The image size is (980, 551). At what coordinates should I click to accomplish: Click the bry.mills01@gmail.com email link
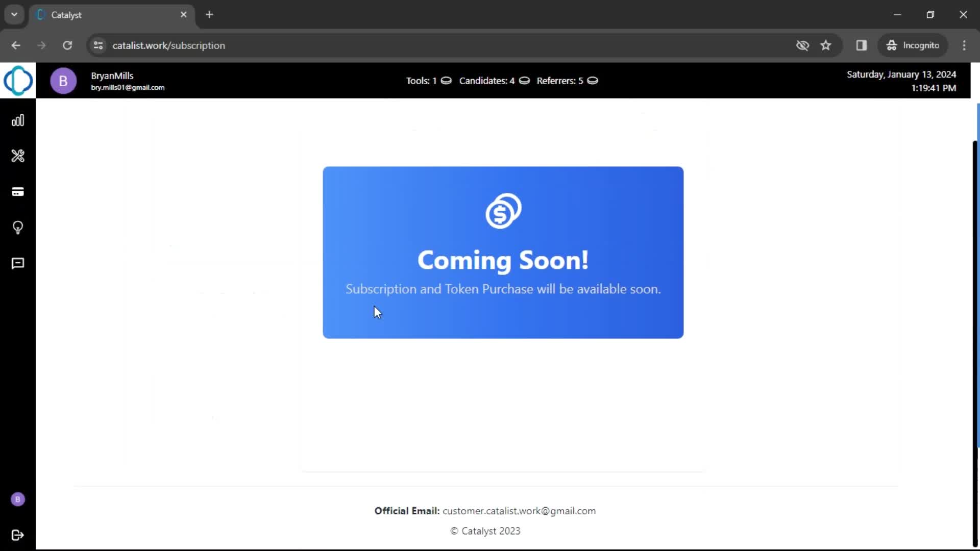128,87
